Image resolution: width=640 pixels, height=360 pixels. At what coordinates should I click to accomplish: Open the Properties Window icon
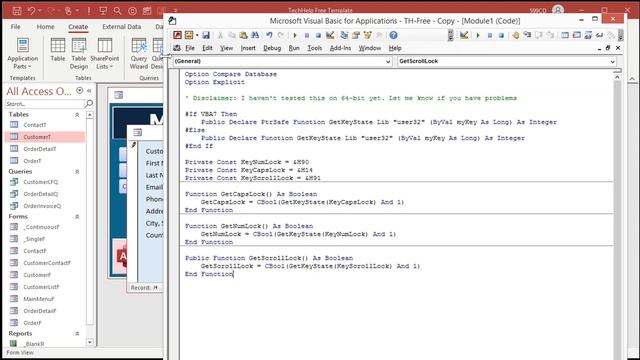(x=356, y=35)
